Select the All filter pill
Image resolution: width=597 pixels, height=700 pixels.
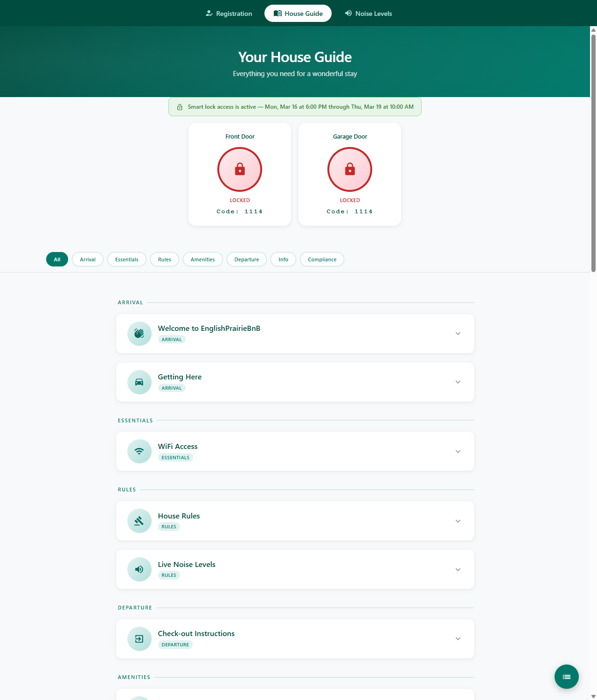click(x=57, y=259)
